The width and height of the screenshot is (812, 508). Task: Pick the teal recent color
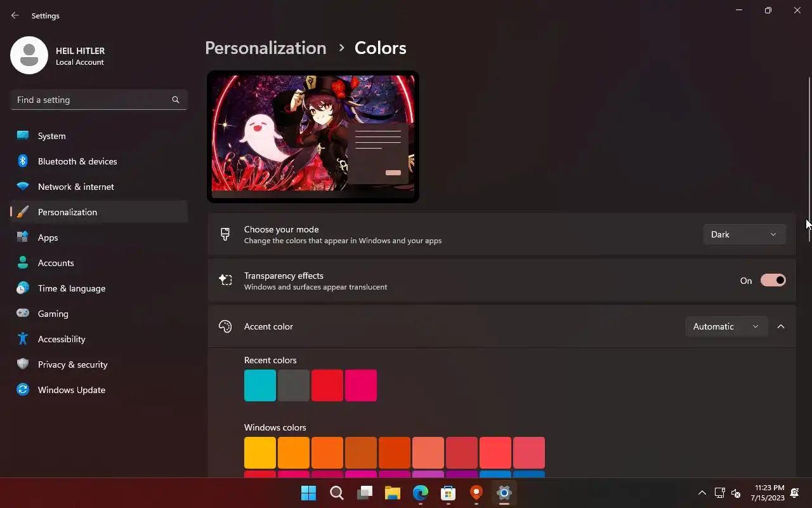[x=260, y=385]
